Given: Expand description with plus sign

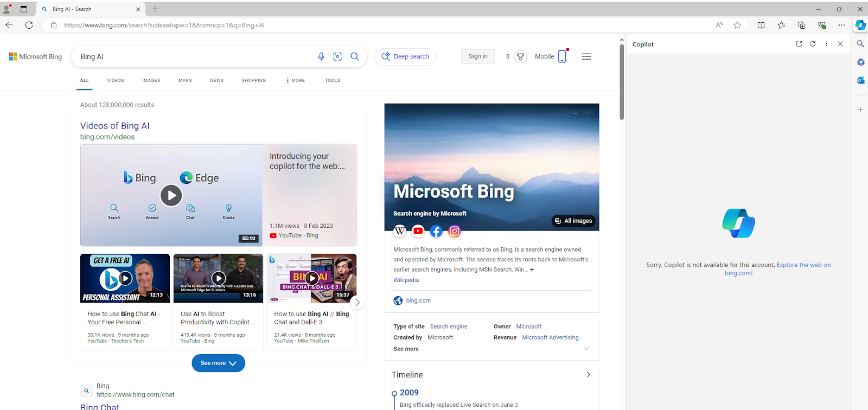Looking at the screenshot, I should (x=532, y=270).
